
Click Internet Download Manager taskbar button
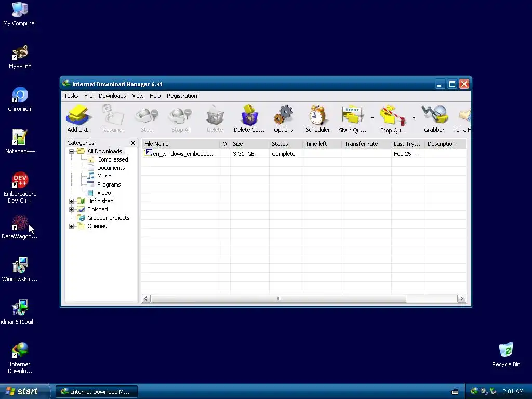[96, 392]
